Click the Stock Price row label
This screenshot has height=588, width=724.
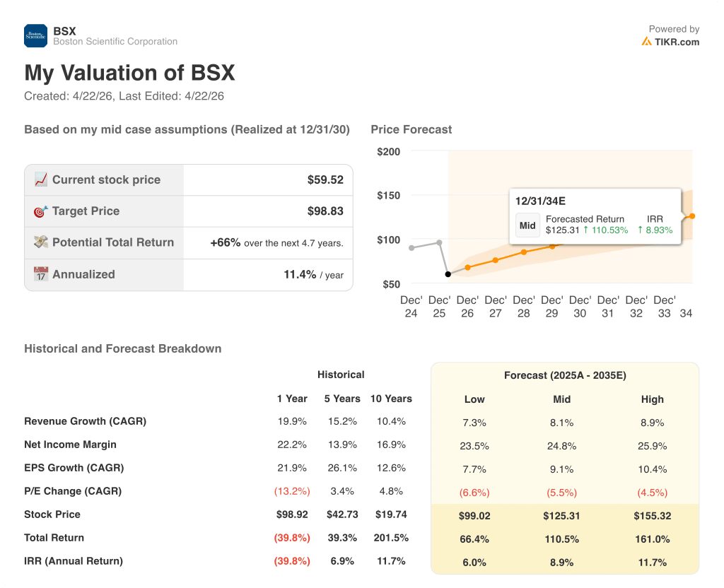coord(52,514)
